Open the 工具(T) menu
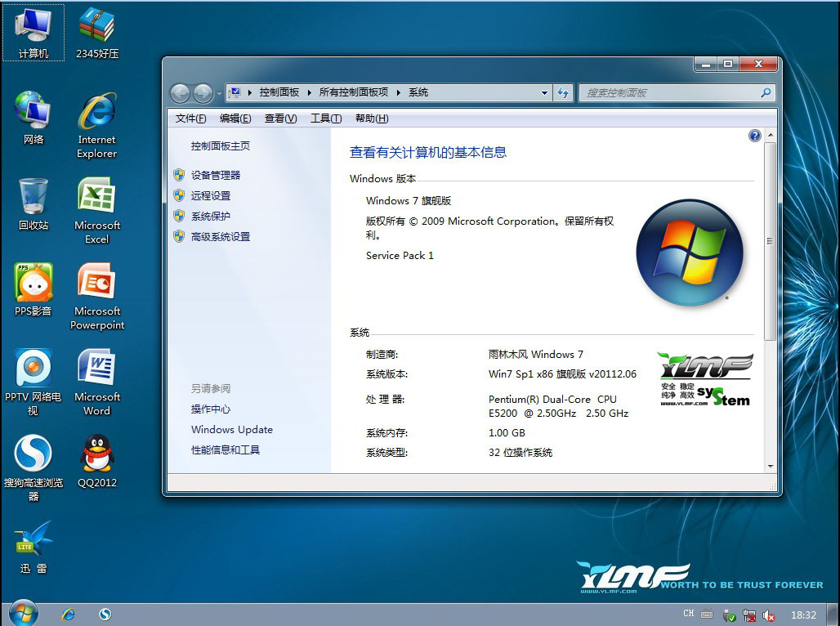Image resolution: width=840 pixels, height=626 pixels. tap(325, 118)
